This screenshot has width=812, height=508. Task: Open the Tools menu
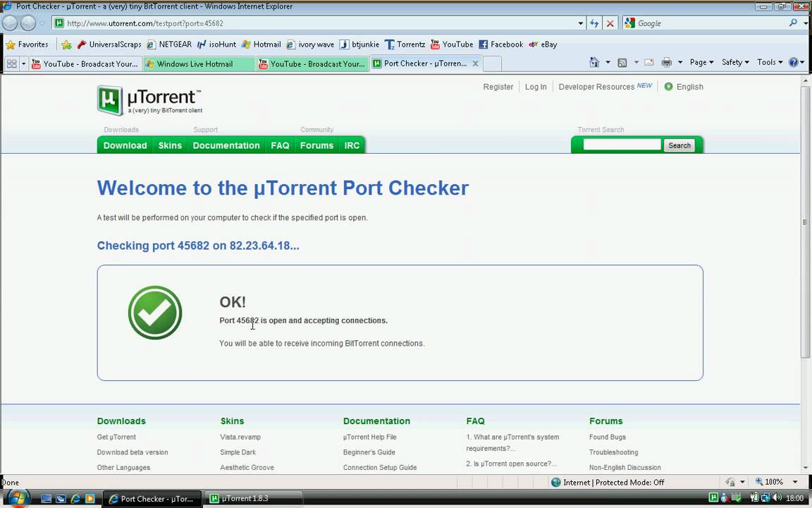point(770,62)
